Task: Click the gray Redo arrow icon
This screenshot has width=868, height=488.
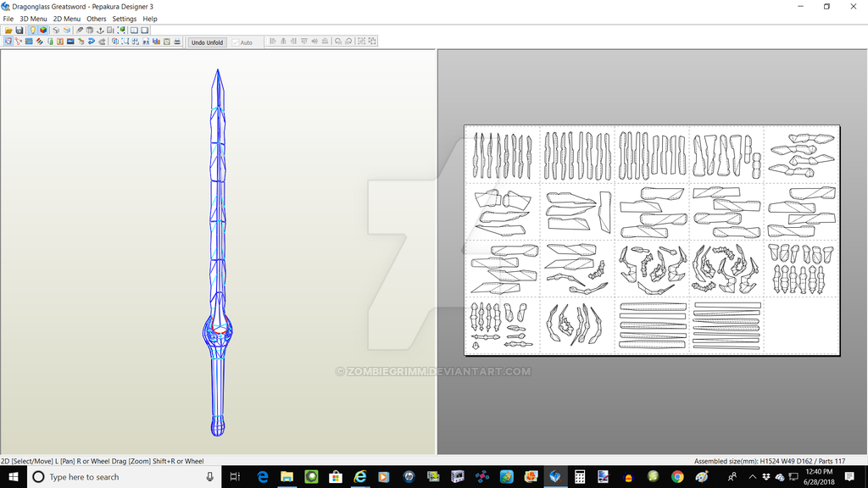Action: coord(102,42)
